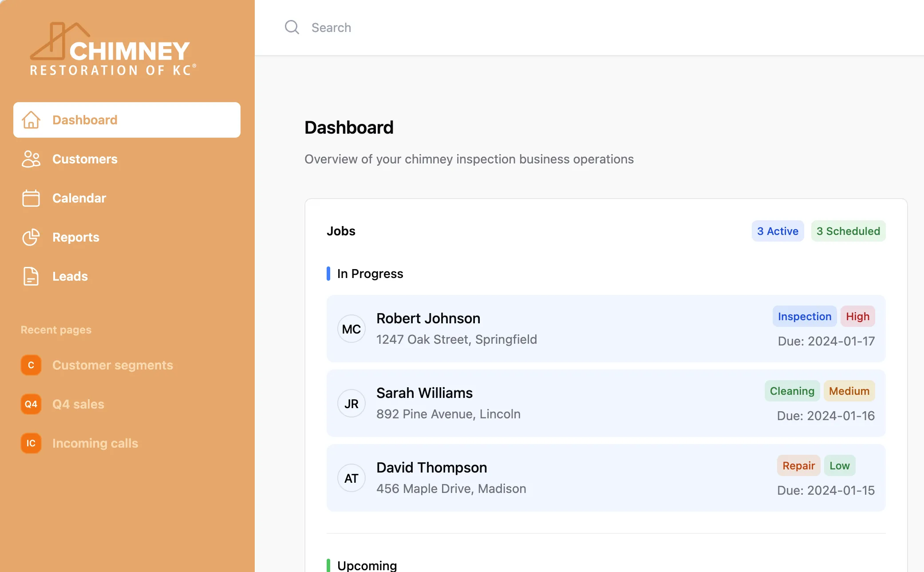Screen dimensions: 924x572
Task: Click the 3 Active jobs badge
Action: click(x=778, y=231)
